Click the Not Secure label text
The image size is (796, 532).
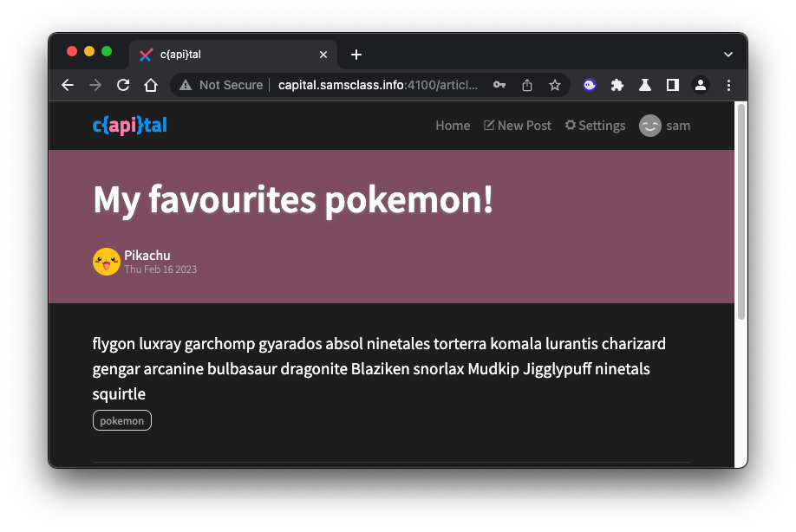(231, 85)
